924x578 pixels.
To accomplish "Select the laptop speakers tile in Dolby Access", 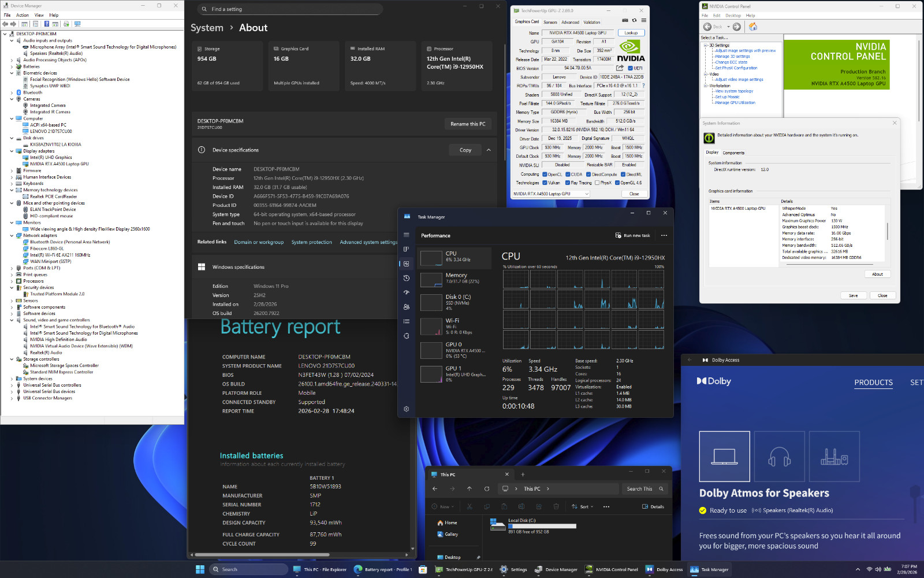I will pos(724,456).
